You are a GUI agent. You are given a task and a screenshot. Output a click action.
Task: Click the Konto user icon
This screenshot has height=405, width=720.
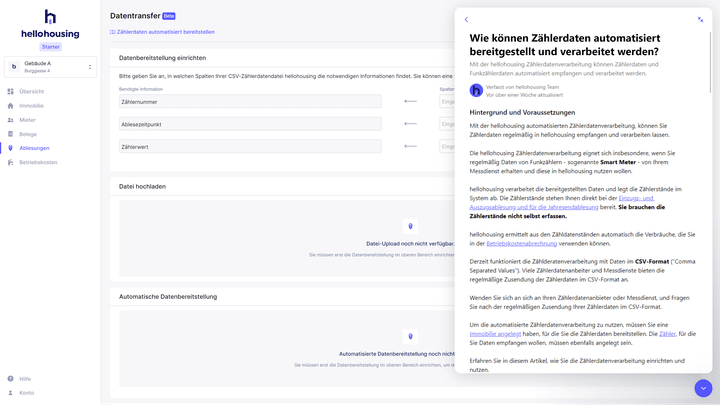click(11, 393)
